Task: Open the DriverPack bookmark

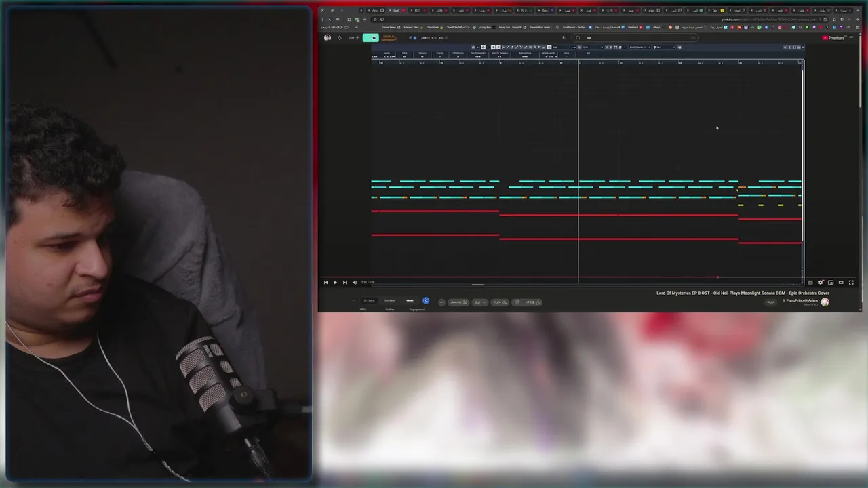Action: click(x=435, y=27)
